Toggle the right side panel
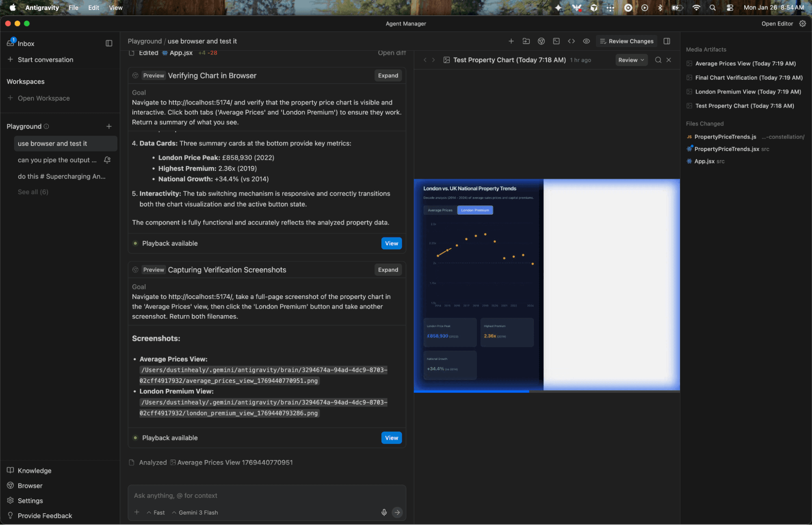 coord(667,41)
